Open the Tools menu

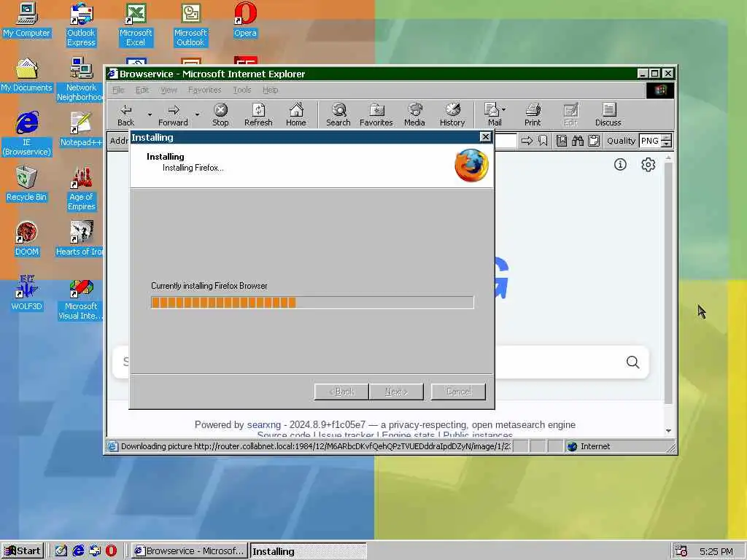[x=242, y=90]
